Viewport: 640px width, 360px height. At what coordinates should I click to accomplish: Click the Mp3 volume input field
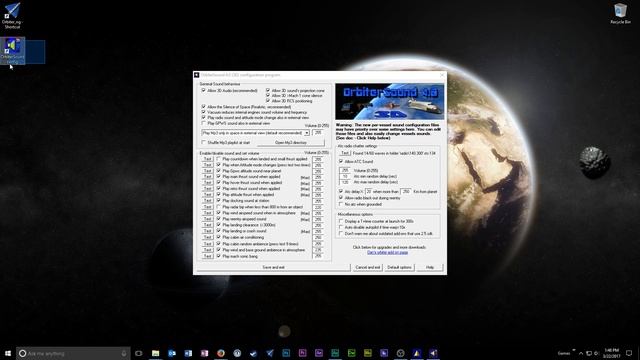tap(318, 133)
